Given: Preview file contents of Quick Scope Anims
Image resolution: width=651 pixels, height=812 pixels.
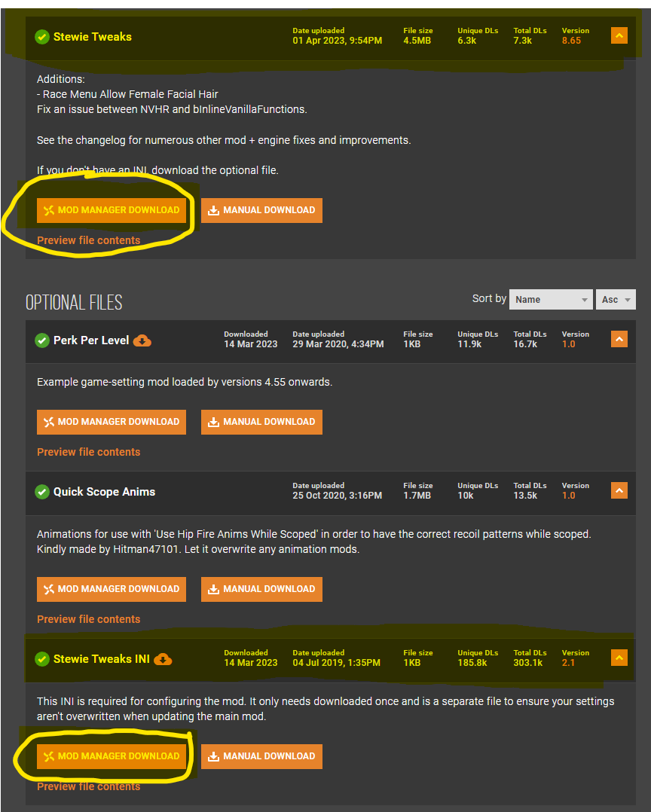Looking at the screenshot, I should click(x=89, y=619).
